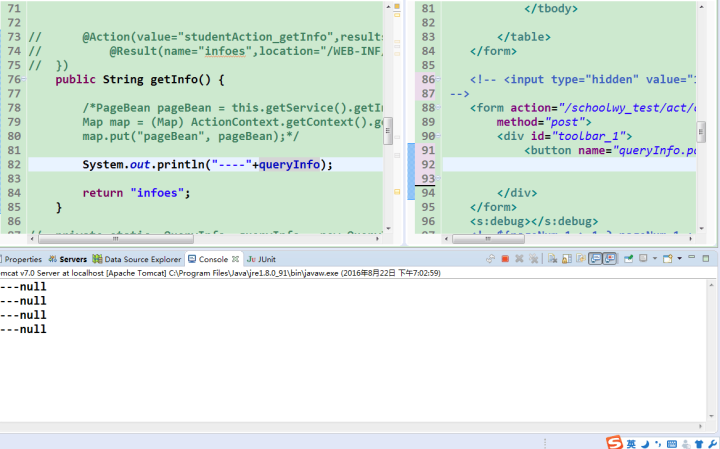Open the Display Selected Console dropdown arrow
Viewport: 720px width, 449px height.
pos(655,258)
